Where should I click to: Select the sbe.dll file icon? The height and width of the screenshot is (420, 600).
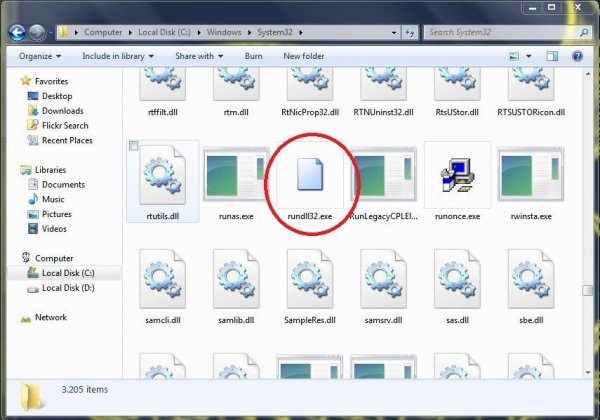tap(531, 279)
